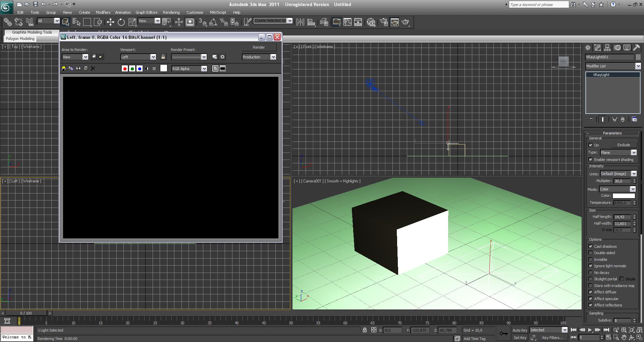
Task: Select the Rotate tool in main toolbar
Action: pyautogui.click(x=121, y=22)
